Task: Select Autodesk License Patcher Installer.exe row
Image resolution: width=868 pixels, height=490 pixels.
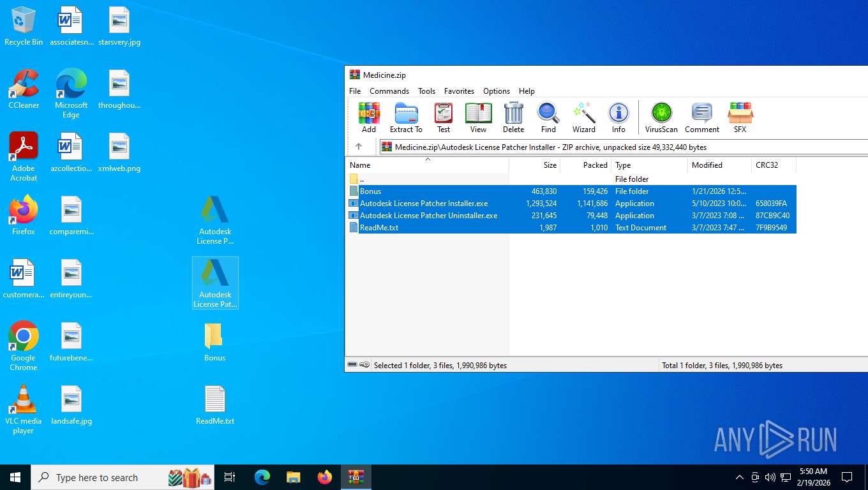Action: pos(571,204)
